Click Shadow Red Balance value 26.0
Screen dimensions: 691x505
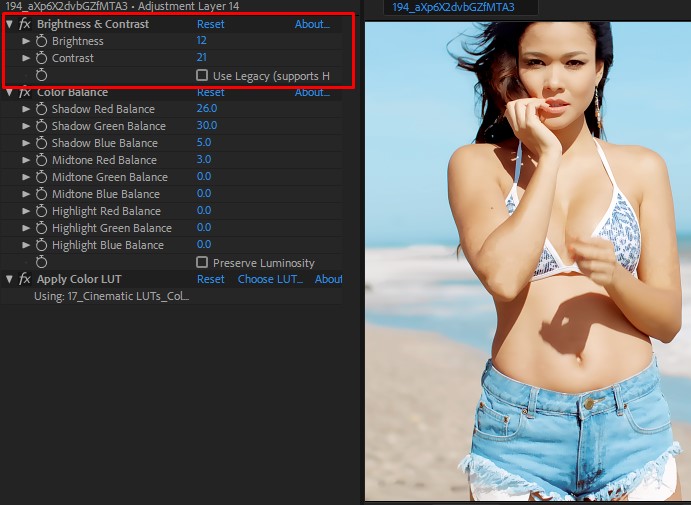click(x=207, y=108)
